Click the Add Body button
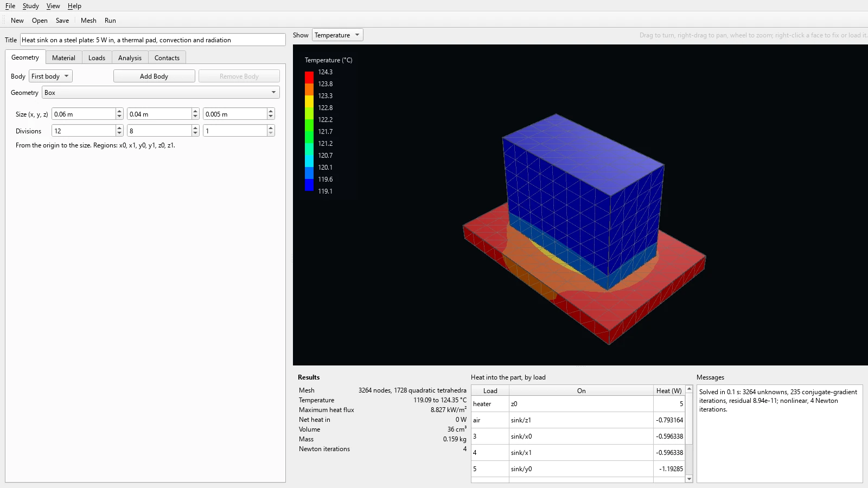This screenshot has width=868, height=488. [154, 76]
